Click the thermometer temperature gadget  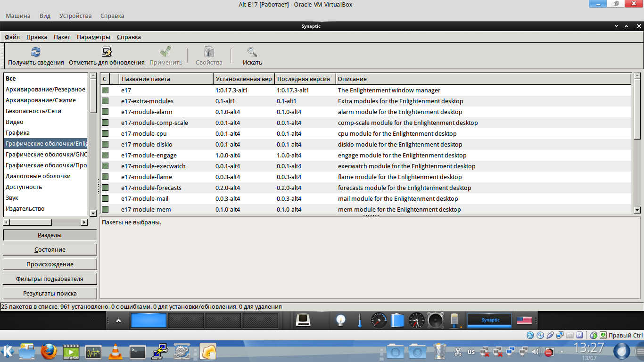coord(359,321)
